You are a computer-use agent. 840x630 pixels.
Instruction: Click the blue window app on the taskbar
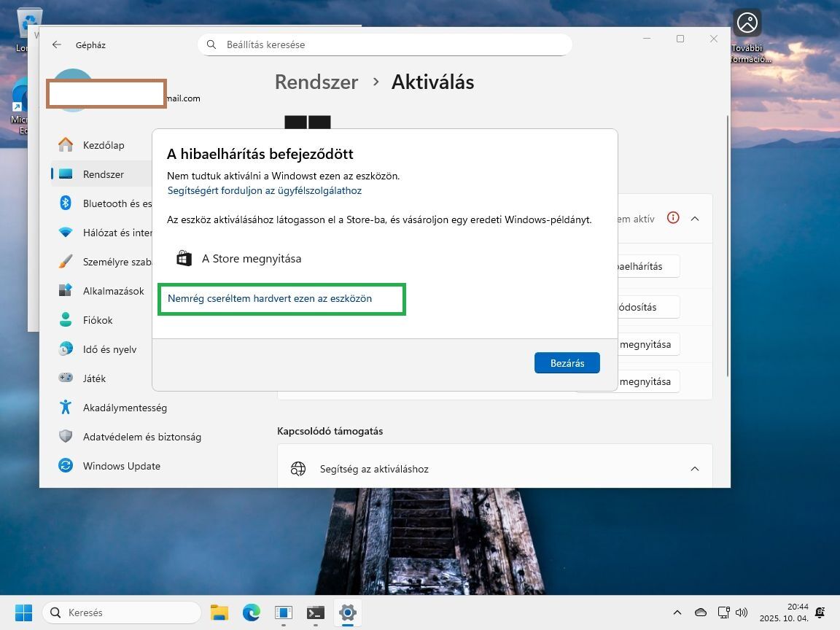(284, 612)
